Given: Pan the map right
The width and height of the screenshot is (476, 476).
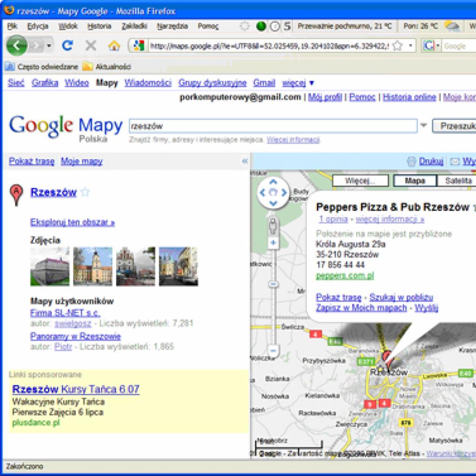Looking at the screenshot, I should (284, 192).
